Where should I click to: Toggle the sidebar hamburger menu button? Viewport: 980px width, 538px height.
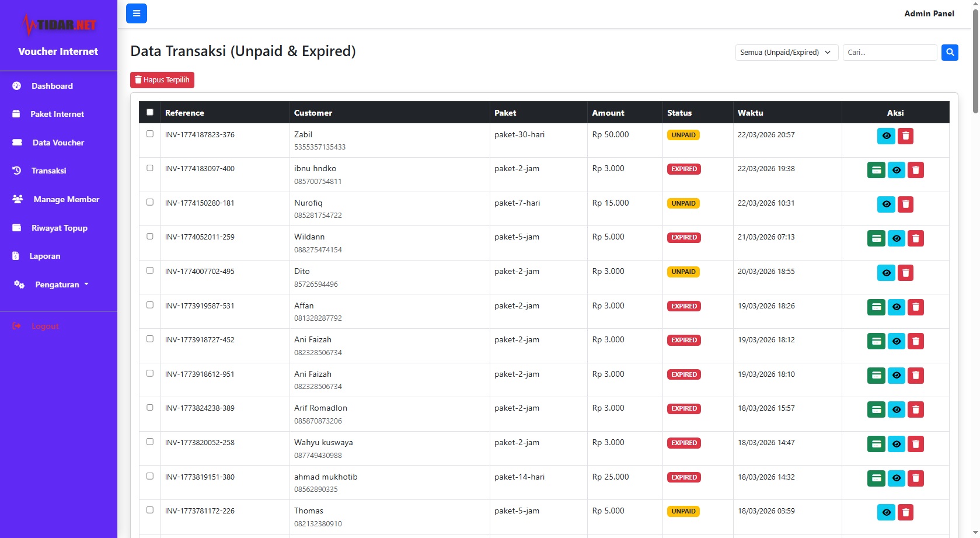[137, 13]
